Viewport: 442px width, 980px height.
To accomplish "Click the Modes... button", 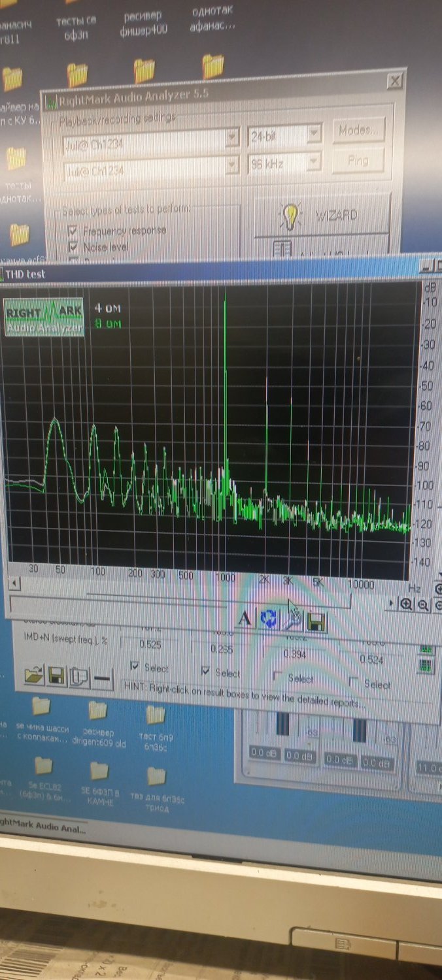I will (x=358, y=130).
